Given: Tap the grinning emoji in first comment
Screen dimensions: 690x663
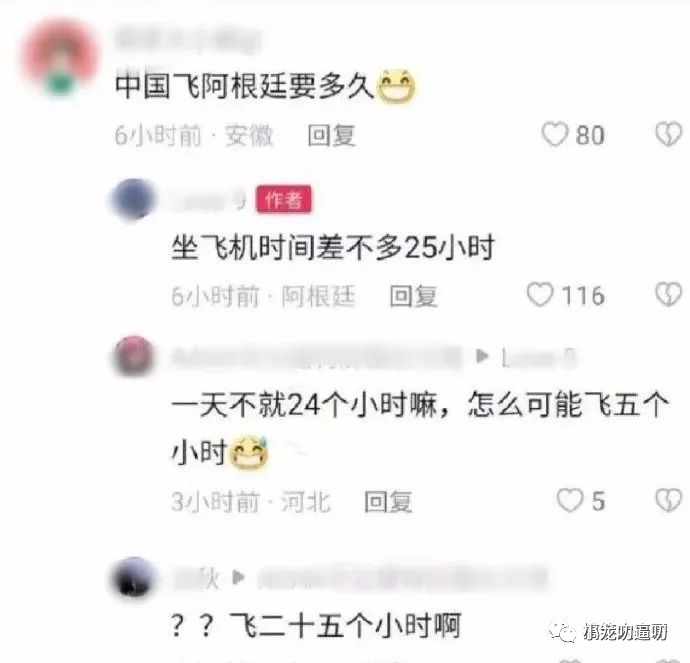Looking at the screenshot, I should (396, 87).
